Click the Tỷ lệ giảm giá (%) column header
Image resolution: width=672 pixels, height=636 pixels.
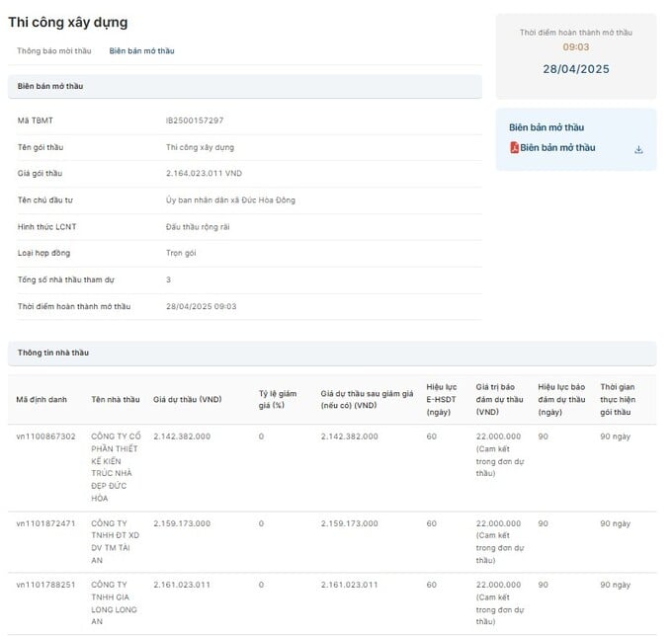click(278, 400)
